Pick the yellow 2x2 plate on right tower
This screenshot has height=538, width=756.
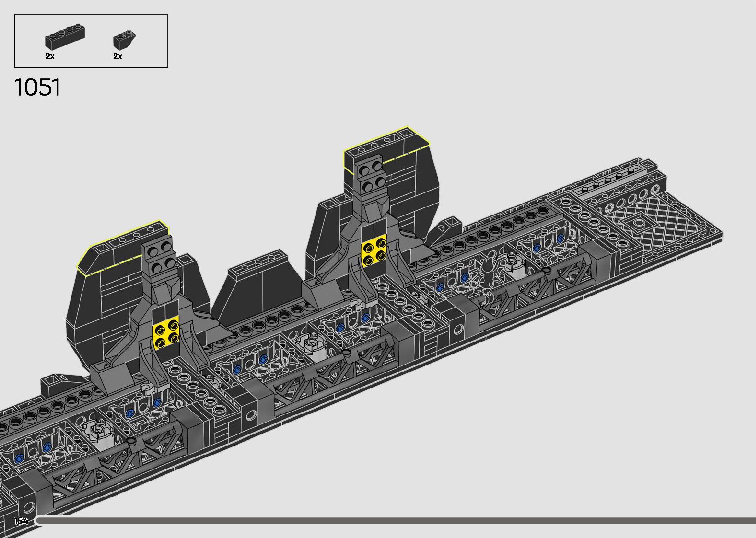click(x=374, y=252)
